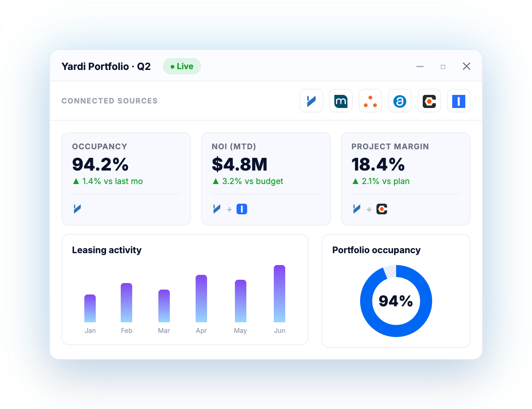Image resolution: width=532 pixels, height=409 pixels.
Task: Open the teal 'm' connected source icon
Action: [341, 101]
